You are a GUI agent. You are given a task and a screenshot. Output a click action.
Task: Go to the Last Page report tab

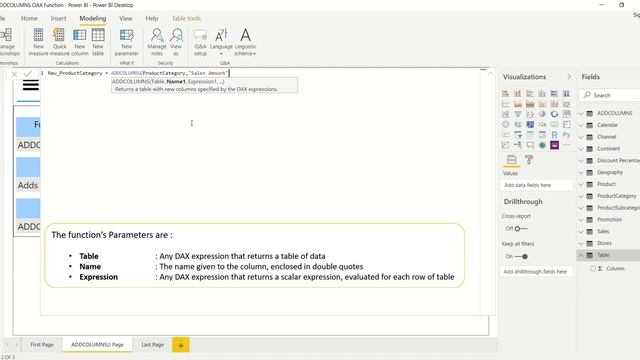coord(153,344)
